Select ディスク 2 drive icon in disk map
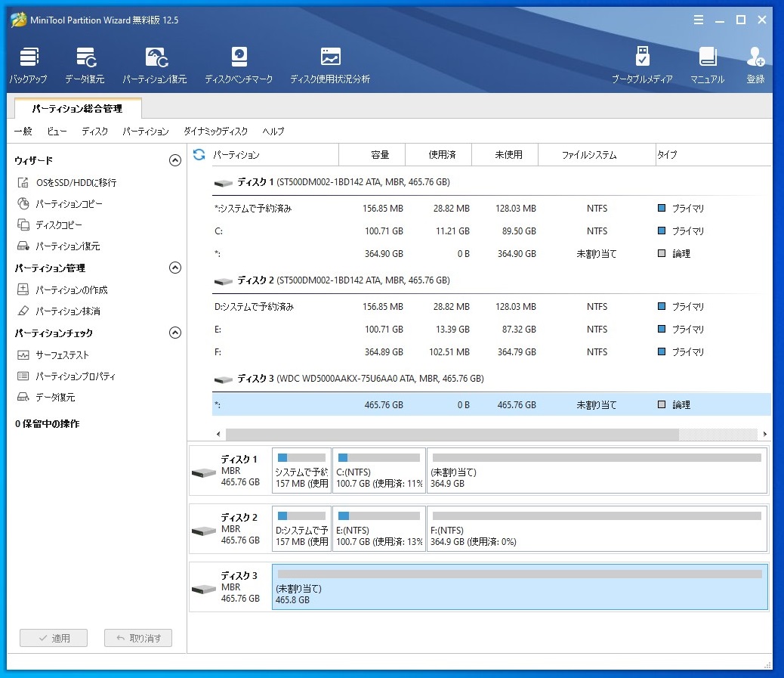784x678 pixels. coord(204,531)
